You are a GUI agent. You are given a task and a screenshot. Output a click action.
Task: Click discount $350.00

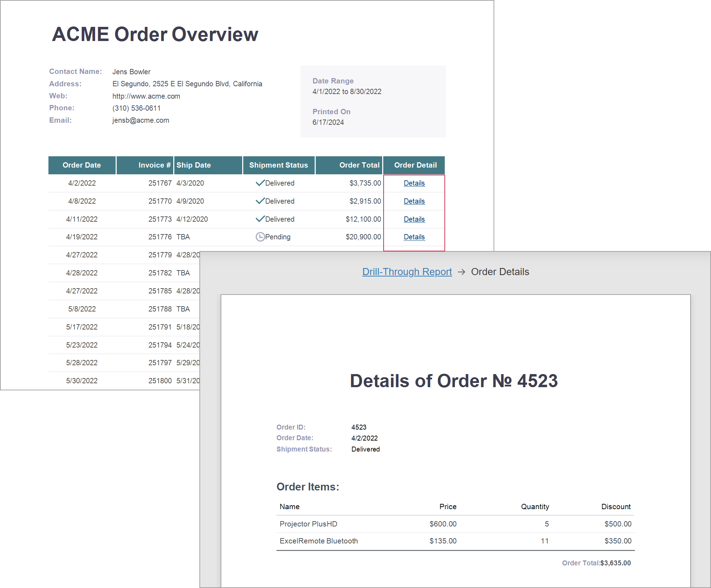click(618, 541)
